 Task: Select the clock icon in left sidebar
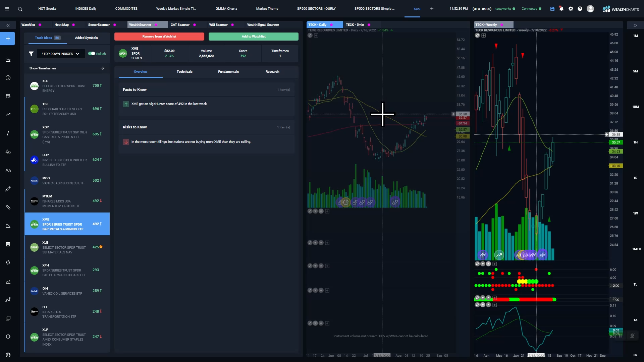tap(8, 78)
